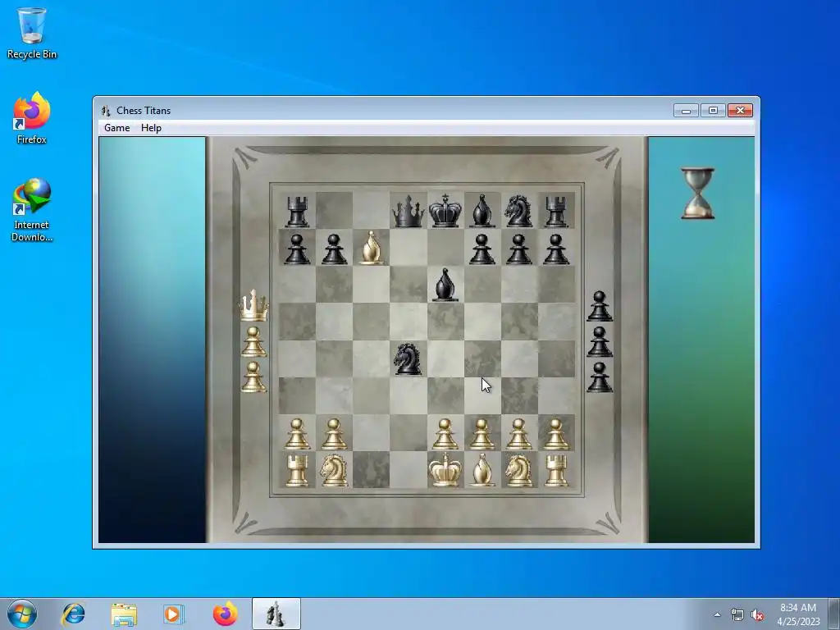Click the Show desktop strip

tap(834, 614)
